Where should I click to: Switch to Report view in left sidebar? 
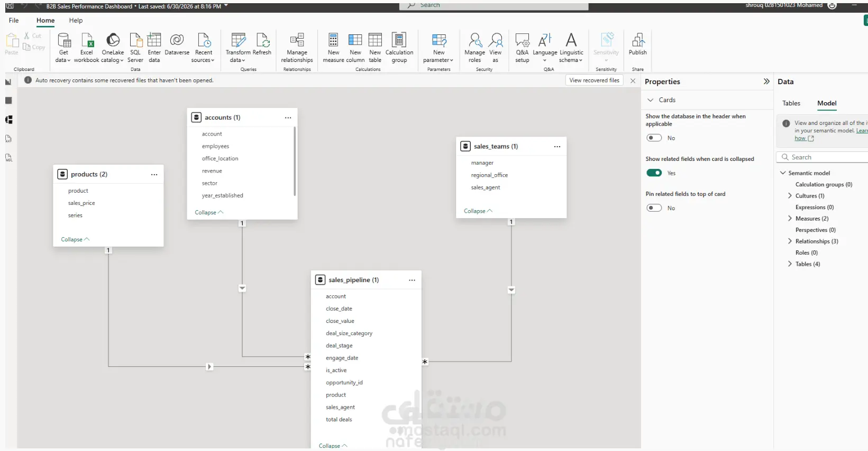(x=8, y=82)
